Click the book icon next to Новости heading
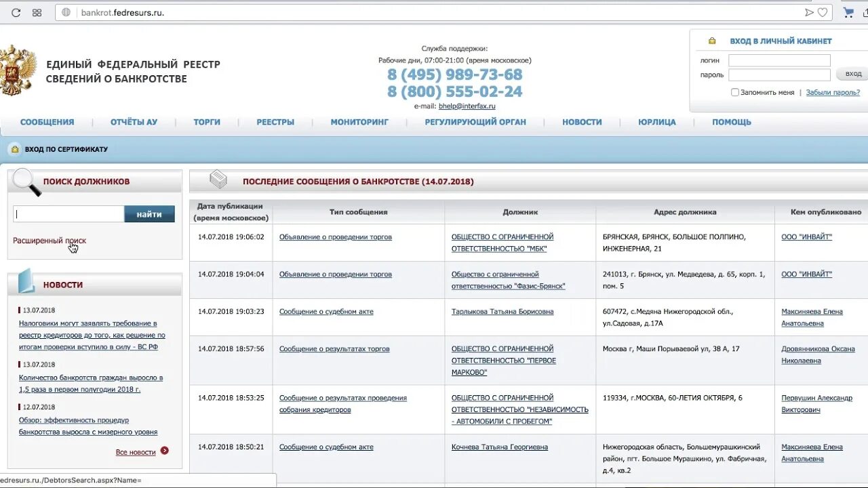Viewport: 868px width, 488px height. 26,281
